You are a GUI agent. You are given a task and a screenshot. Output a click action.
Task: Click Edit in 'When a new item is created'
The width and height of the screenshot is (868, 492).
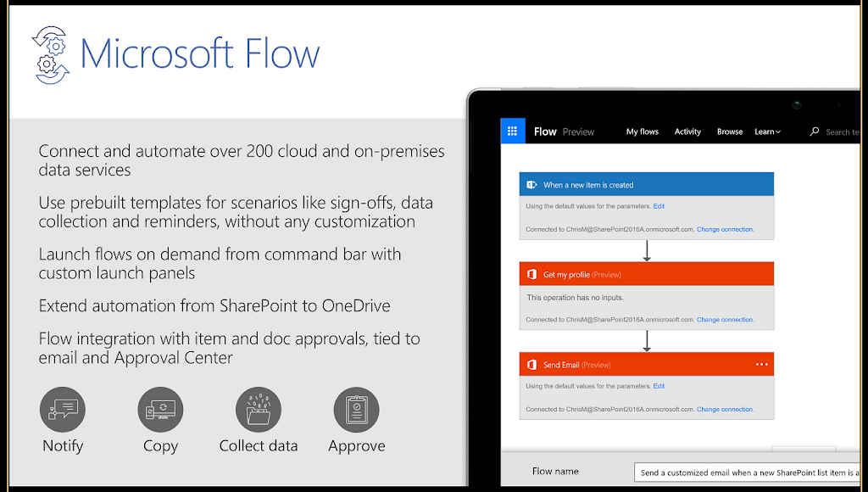coord(659,206)
